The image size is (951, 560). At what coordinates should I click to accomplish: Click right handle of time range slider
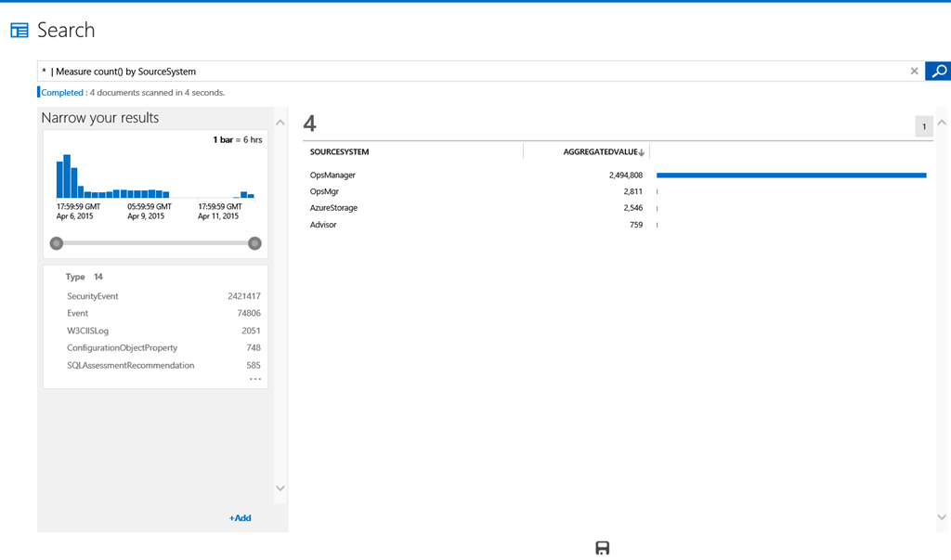coord(254,243)
